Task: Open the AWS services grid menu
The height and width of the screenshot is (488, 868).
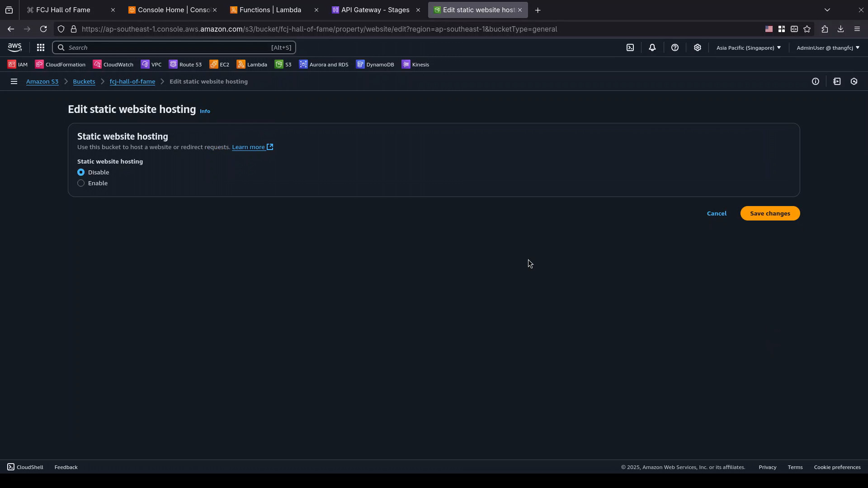Action: coord(41,47)
